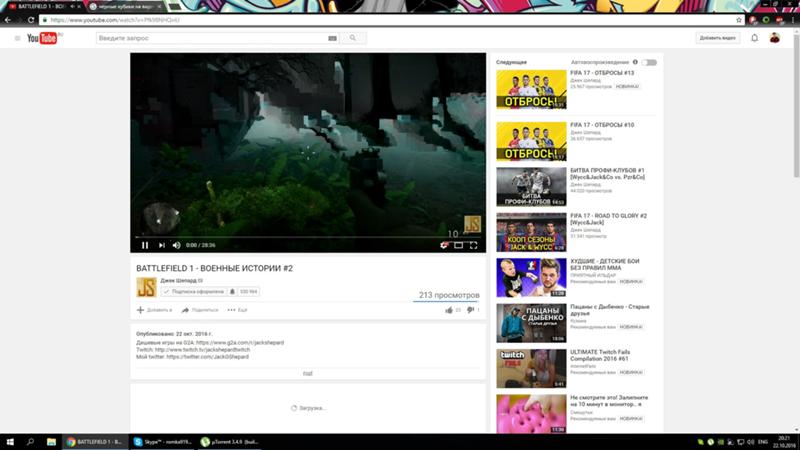The width and height of the screenshot is (800, 450).
Task: Open FIFA 17 - ROAD TO GLORY #2 thumbnail
Action: (531, 232)
